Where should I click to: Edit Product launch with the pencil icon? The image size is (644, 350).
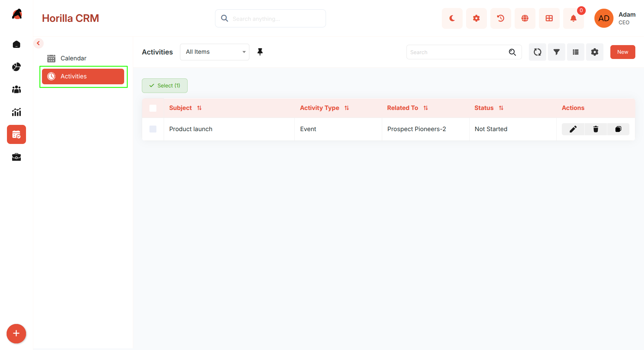click(x=573, y=129)
